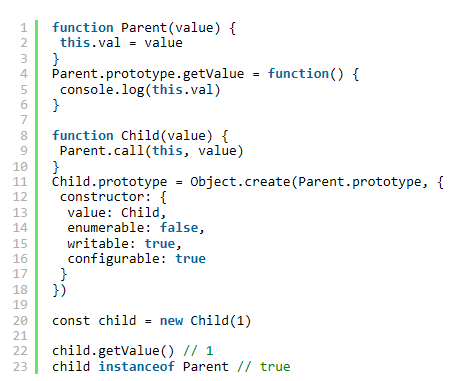Click the true value after writable
The height and width of the screenshot is (381, 472).
[160, 243]
